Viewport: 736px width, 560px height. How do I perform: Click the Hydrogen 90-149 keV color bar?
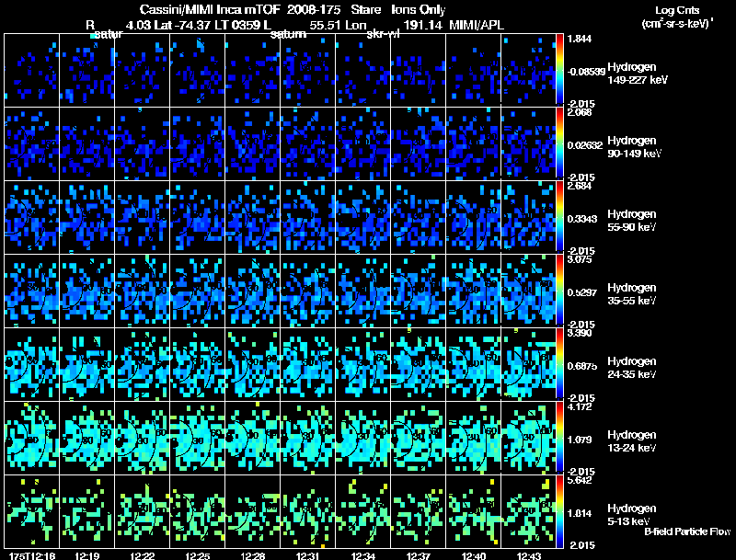[560, 144]
